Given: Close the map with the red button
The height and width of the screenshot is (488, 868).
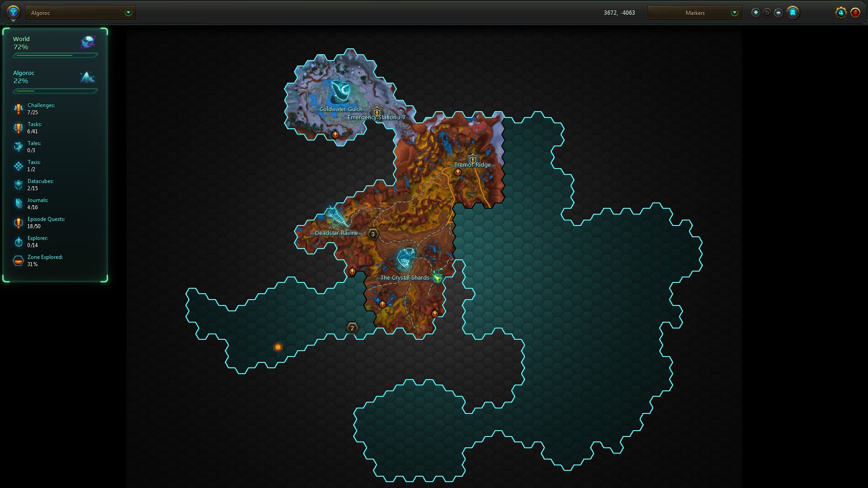Looking at the screenshot, I should tap(855, 13).
